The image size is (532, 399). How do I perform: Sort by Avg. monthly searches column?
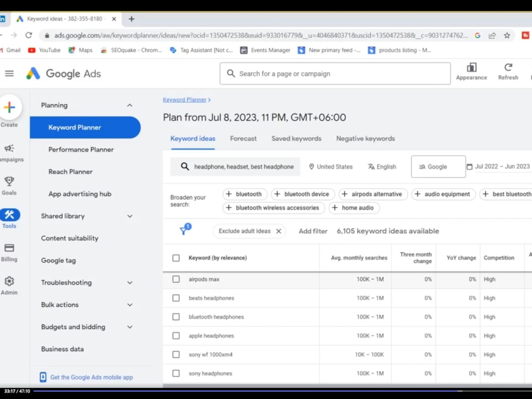pyautogui.click(x=359, y=258)
